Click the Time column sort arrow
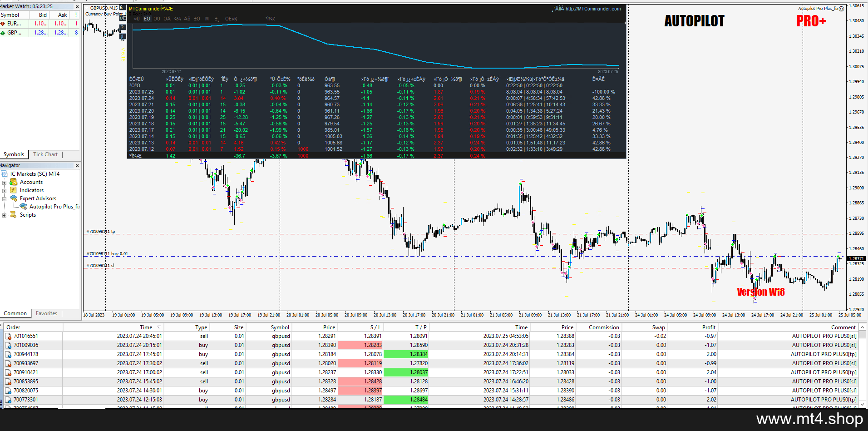This screenshot has width=868, height=431. [159, 327]
